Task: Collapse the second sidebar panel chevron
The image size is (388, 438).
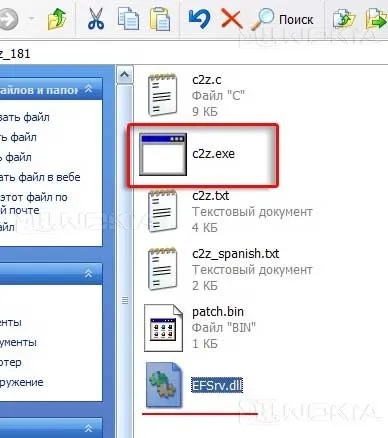Action: point(88,274)
